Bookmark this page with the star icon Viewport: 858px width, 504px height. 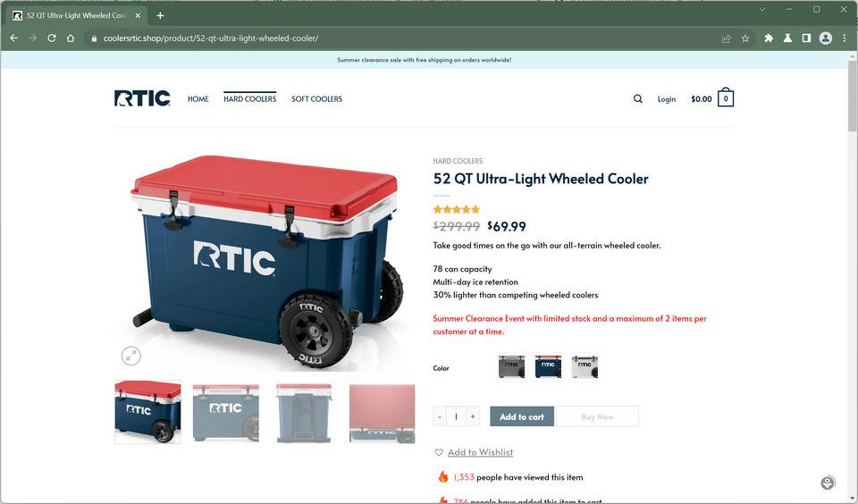tap(744, 38)
